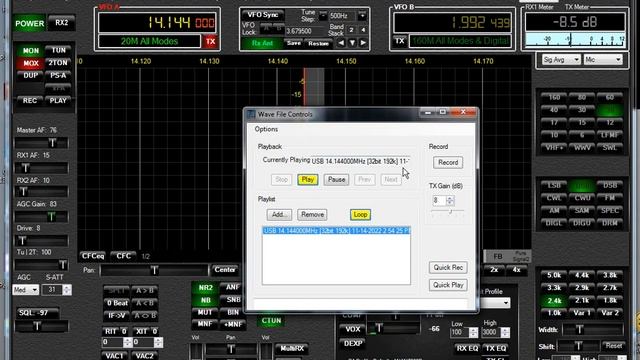Toggle the POWER button
Screen dimensions: 640x360
pos(29,24)
